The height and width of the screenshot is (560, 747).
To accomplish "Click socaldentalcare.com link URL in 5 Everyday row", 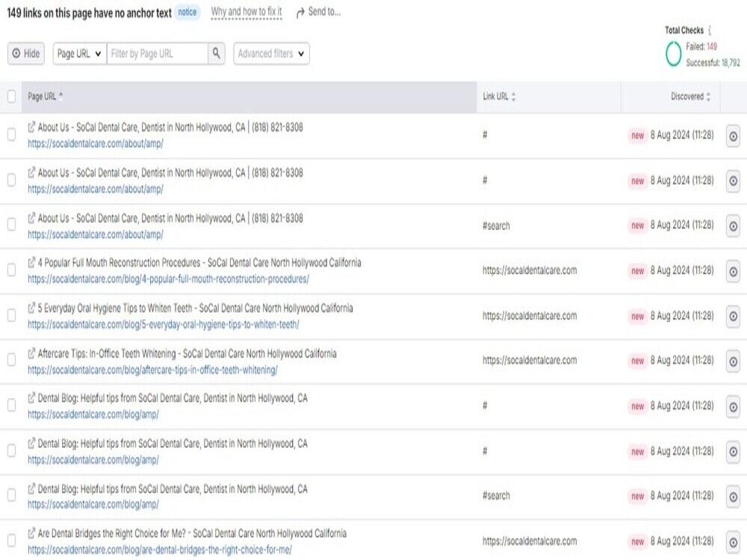I will [530, 316].
